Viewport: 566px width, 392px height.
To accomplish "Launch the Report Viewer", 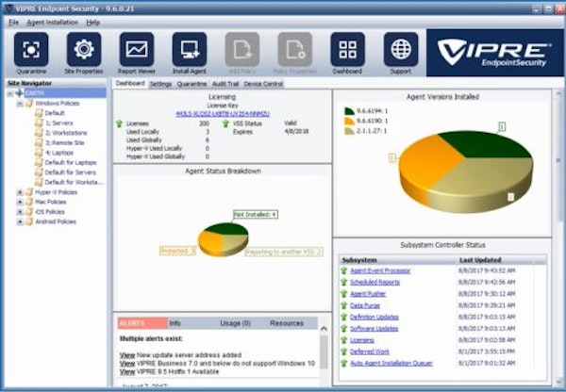I will pos(137,49).
